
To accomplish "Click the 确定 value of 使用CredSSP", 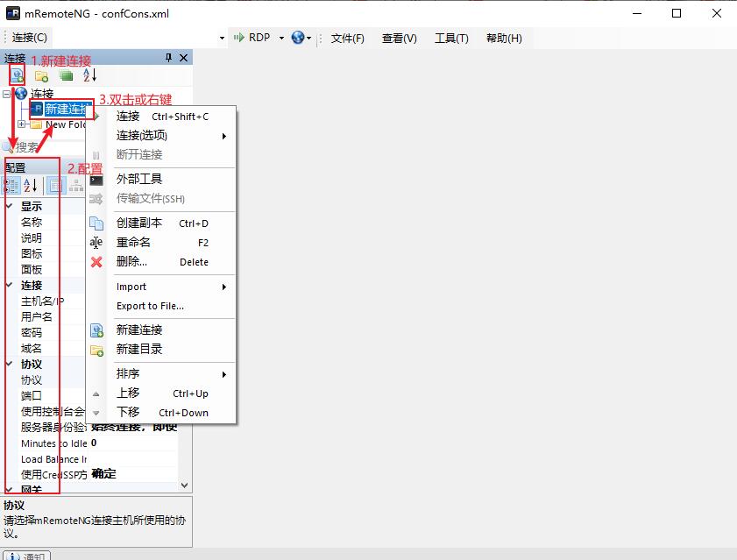I will (x=104, y=474).
